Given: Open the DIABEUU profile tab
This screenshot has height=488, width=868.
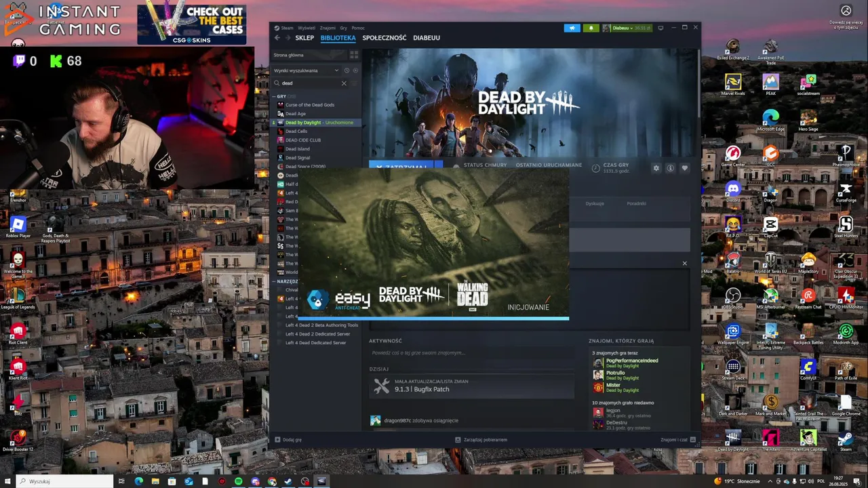Looking at the screenshot, I should click(427, 38).
